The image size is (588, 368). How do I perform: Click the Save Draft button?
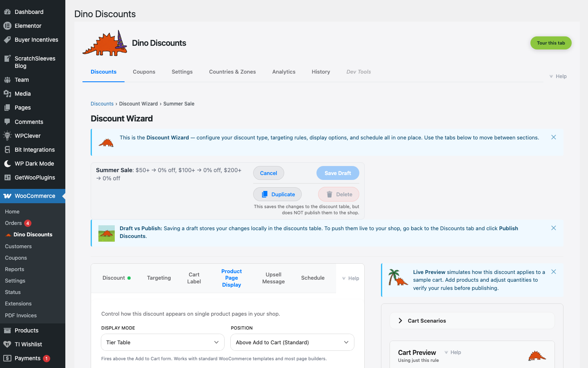(338, 173)
